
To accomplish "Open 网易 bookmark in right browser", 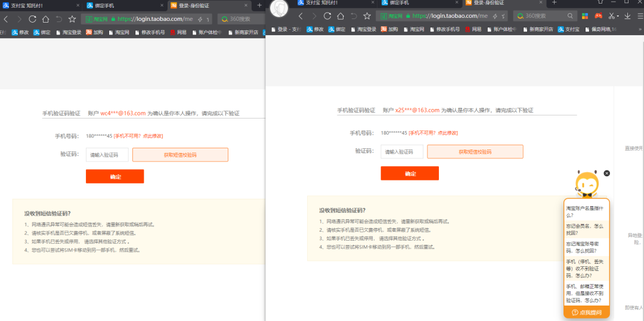I will pos(473,30).
